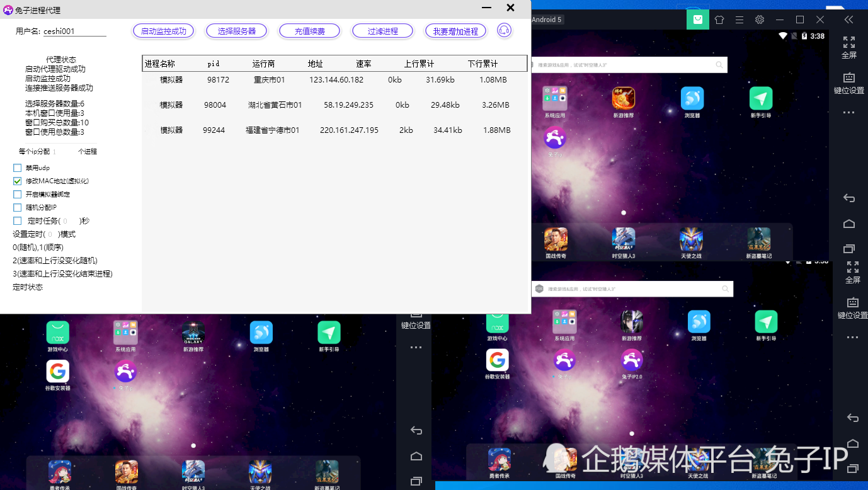Open the shirt theme icon in Android 5 emulator

(719, 20)
